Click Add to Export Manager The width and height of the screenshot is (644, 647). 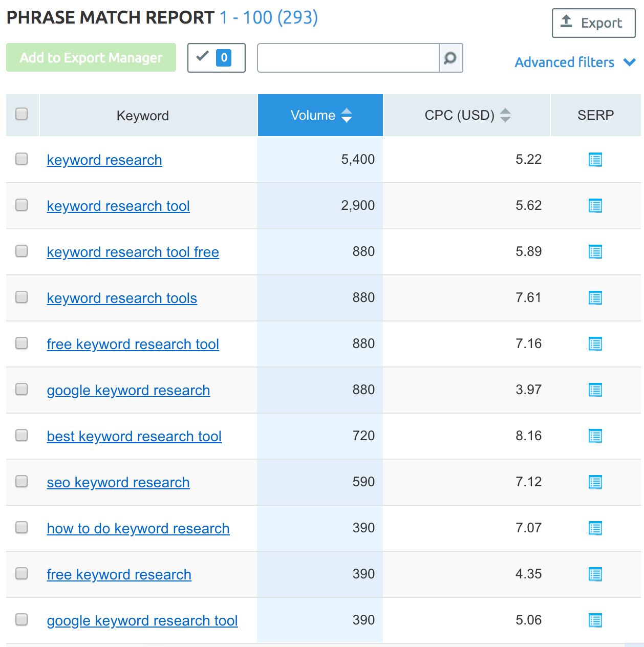point(91,57)
